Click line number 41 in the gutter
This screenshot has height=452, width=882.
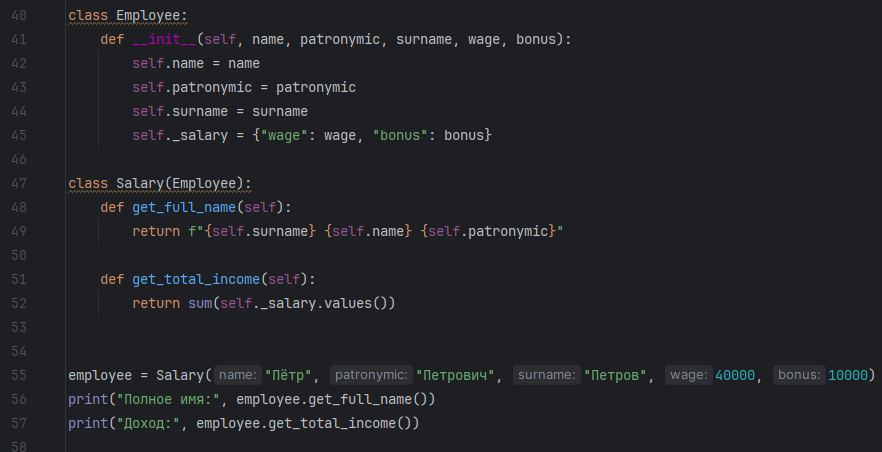tap(19, 39)
